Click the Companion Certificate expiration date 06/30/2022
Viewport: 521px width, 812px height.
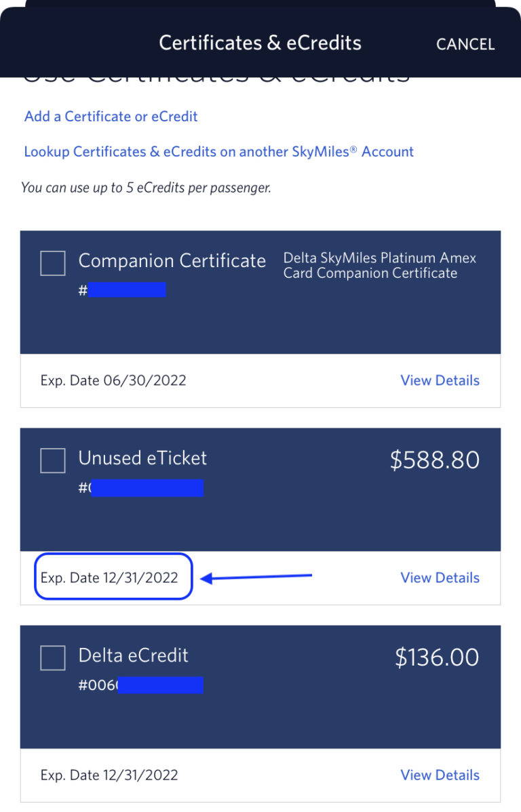point(113,380)
